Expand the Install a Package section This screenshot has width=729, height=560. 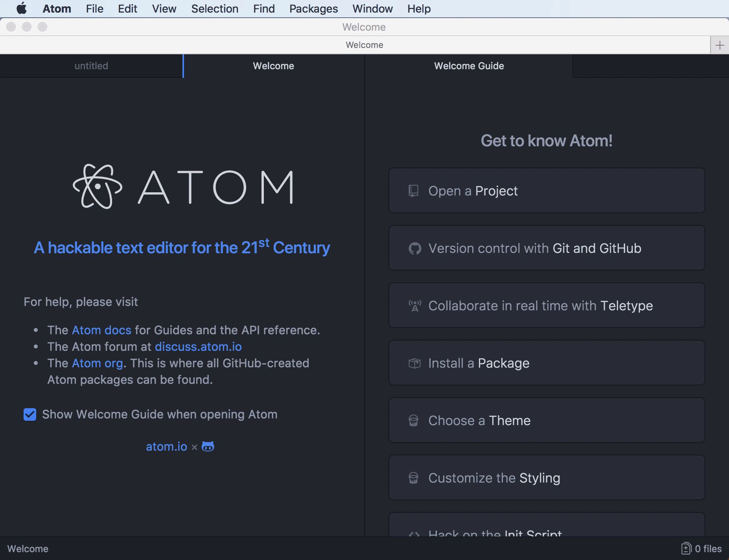tap(547, 363)
